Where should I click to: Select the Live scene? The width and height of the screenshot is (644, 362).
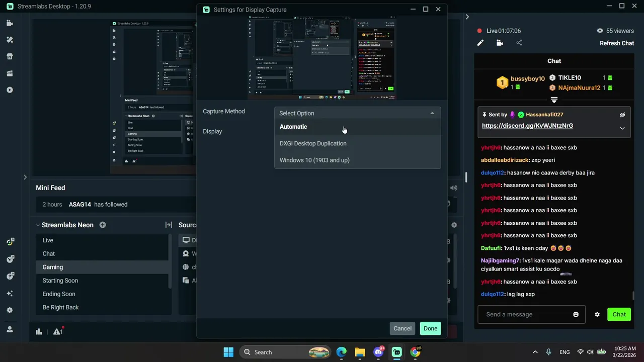point(102,240)
